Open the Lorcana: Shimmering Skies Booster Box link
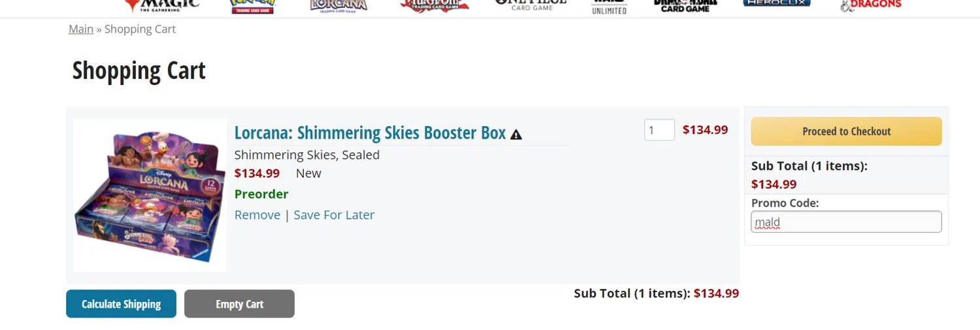The height and width of the screenshot is (330, 980). [370, 133]
